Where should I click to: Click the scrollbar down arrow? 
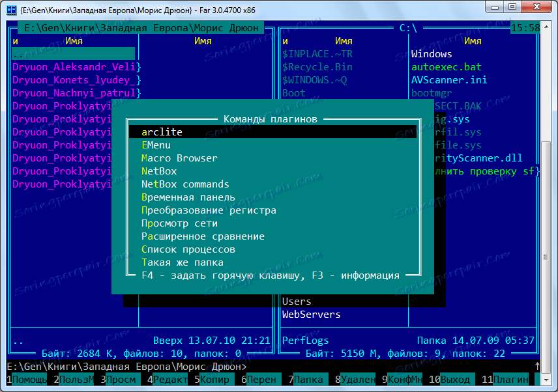tap(546, 380)
